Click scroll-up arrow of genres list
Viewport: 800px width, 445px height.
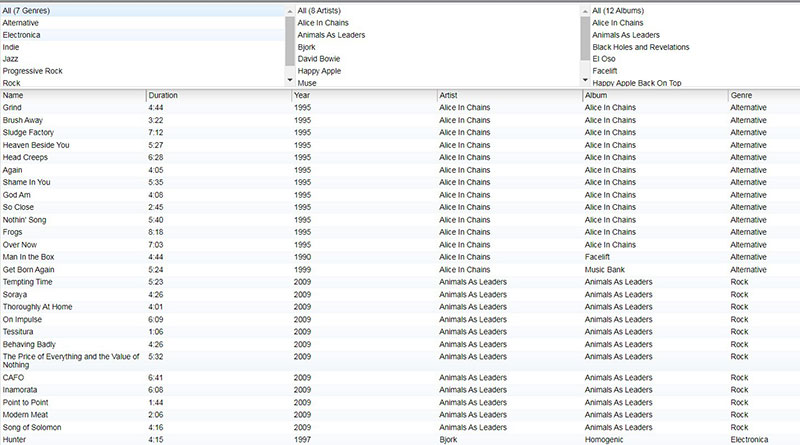point(290,11)
